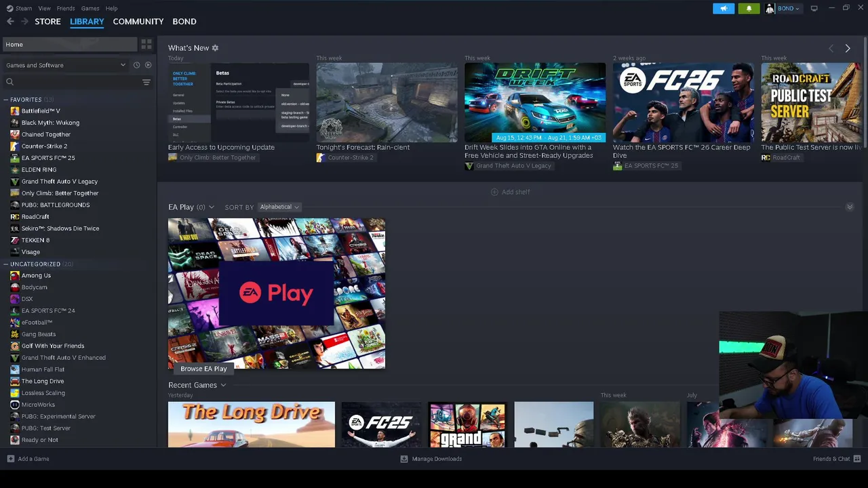This screenshot has width=868, height=488.
Task: Click the forward navigation arrow
Action: click(24, 22)
